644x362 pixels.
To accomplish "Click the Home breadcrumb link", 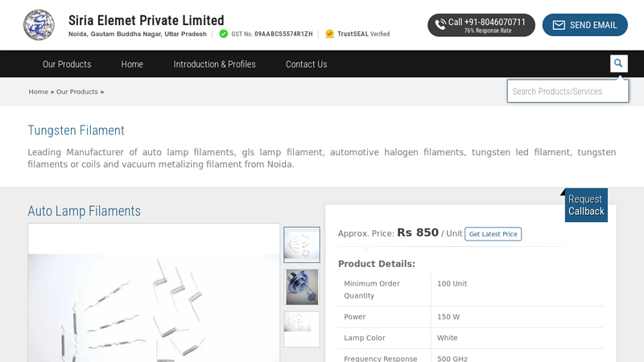I will [x=39, y=92].
